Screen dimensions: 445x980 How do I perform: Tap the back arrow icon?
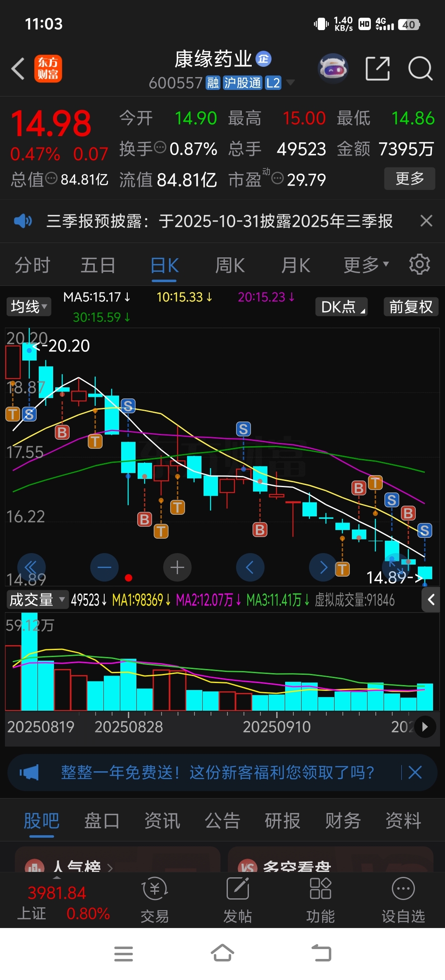[18, 68]
